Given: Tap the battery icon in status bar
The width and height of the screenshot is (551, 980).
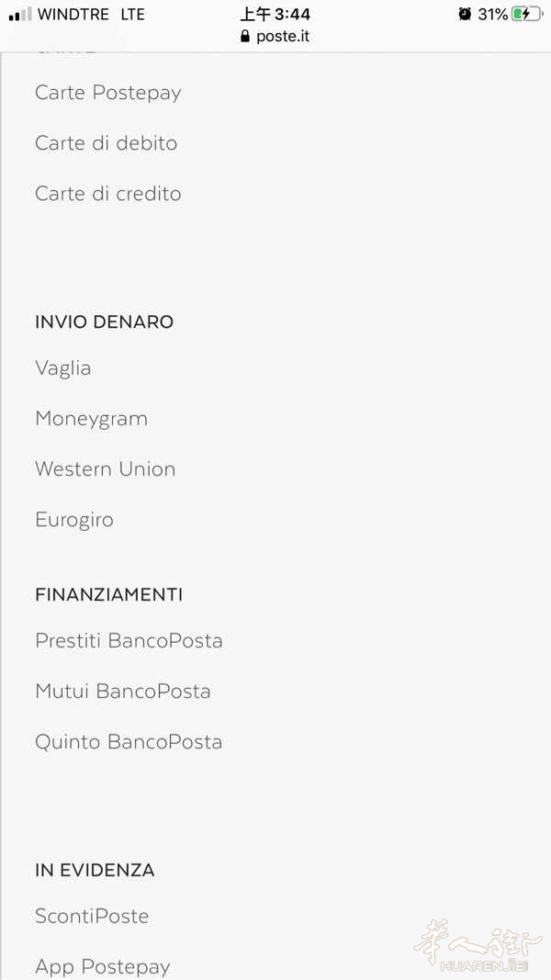Looking at the screenshot, I should [527, 14].
